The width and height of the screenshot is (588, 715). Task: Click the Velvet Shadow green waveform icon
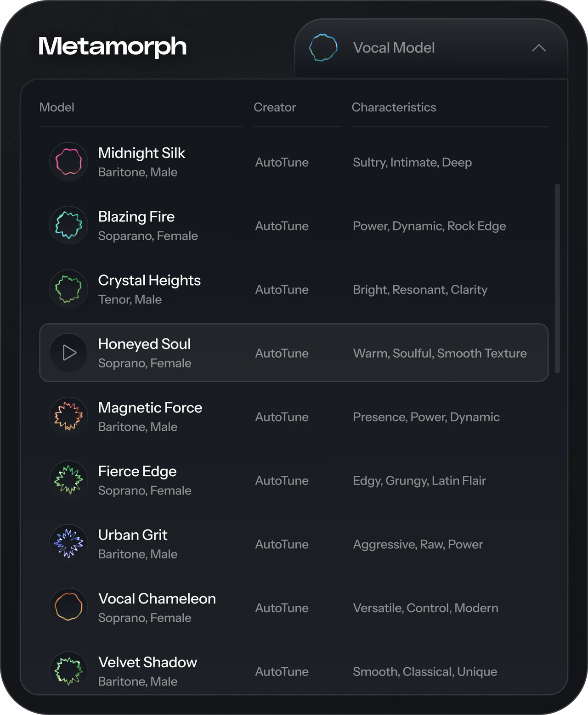tap(68, 670)
